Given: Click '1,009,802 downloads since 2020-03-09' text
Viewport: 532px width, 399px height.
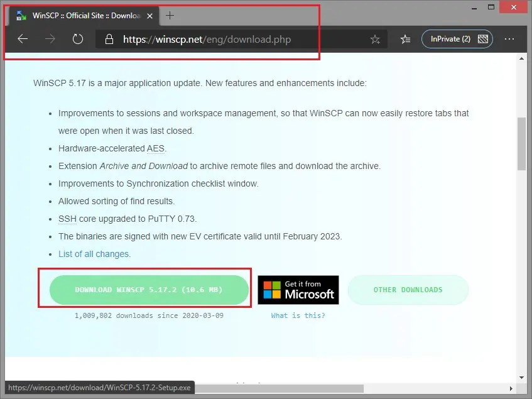Looking at the screenshot, I should tap(149, 315).
